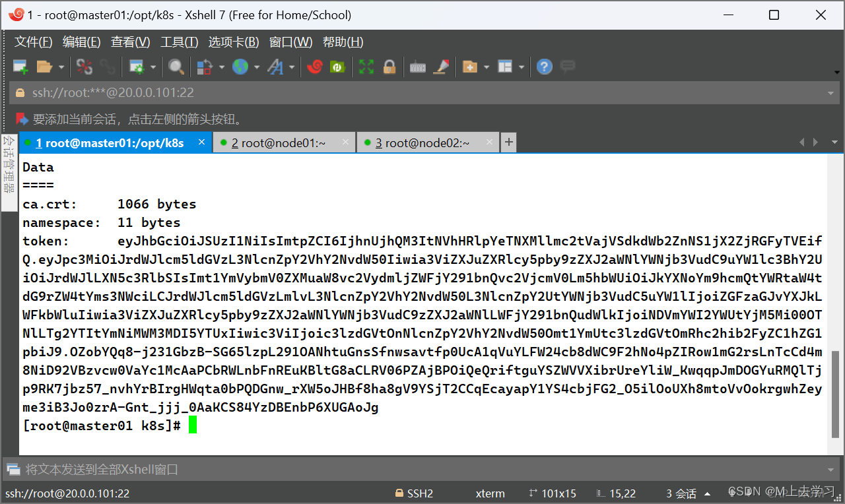Click the SSH2 status bar entry

(414, 493)
